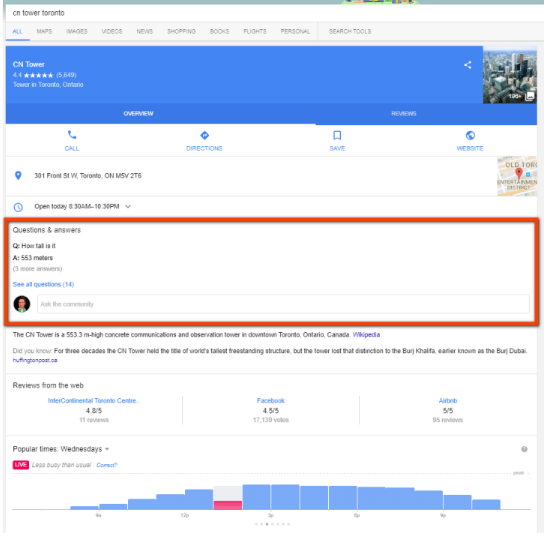Switch to the MAPS tab
This screenshot has width=555, height=552.
pyautogui.click(x=44, y=31)
